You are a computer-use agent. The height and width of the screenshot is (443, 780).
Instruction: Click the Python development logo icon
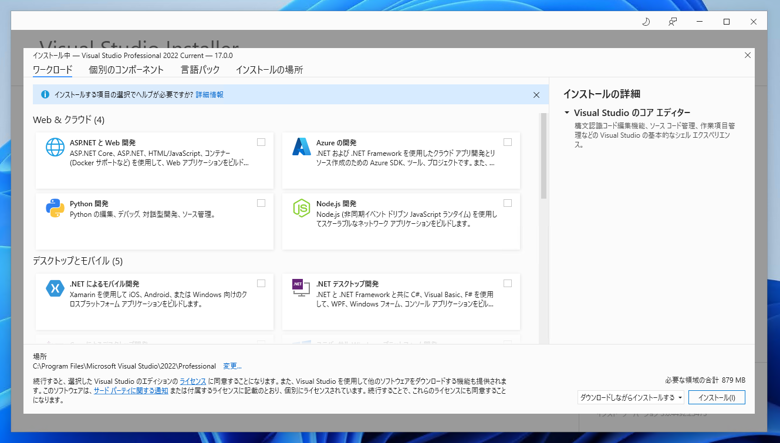55,208
